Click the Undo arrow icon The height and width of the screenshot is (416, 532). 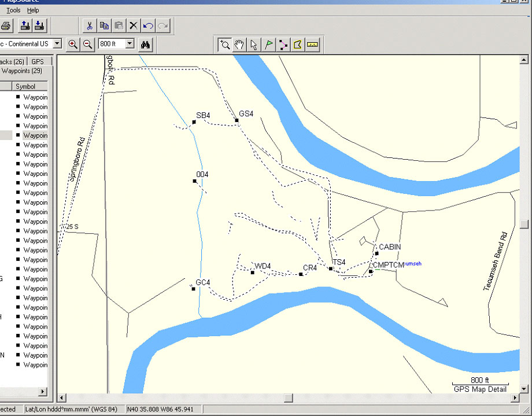point(148,25)
